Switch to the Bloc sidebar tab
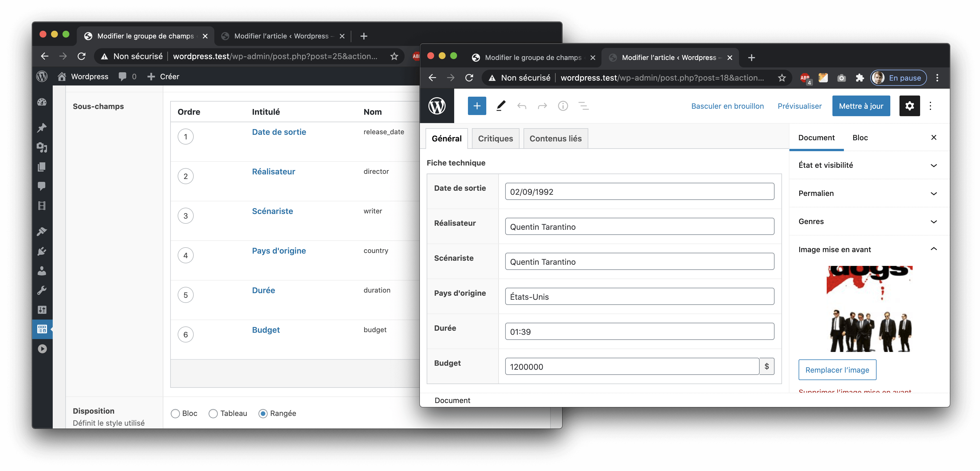 tap(860, 138)
